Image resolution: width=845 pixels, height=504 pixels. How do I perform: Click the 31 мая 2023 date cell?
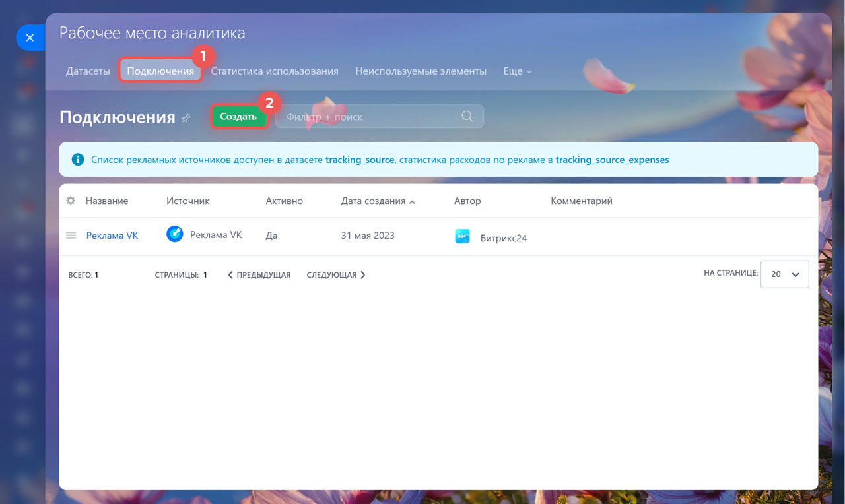click(x=368, y=235)
